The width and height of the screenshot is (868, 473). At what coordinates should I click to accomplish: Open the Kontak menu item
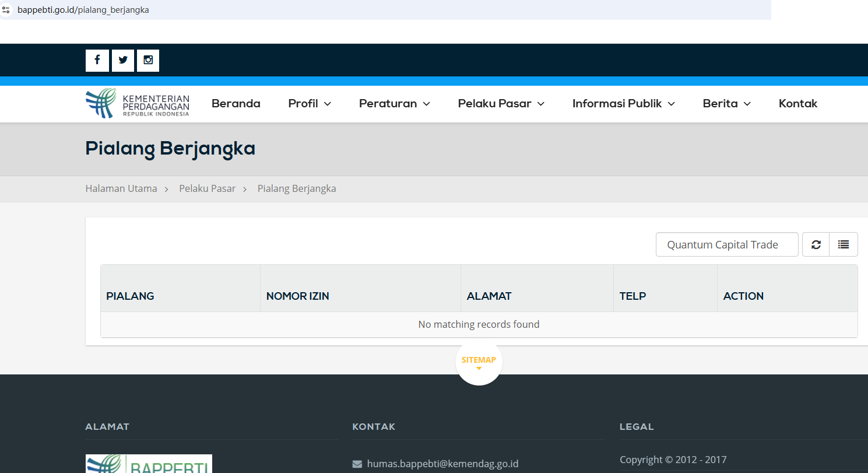(x=798, y=103)
